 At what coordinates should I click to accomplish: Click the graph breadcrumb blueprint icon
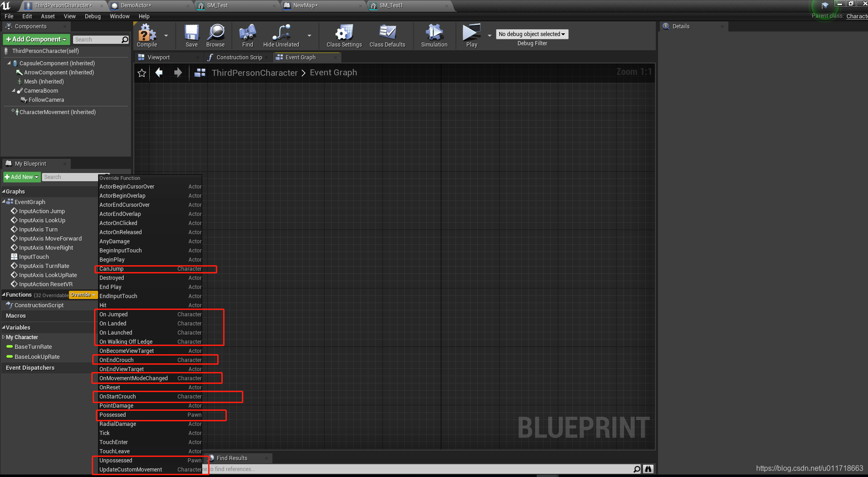tap(200, 73)
